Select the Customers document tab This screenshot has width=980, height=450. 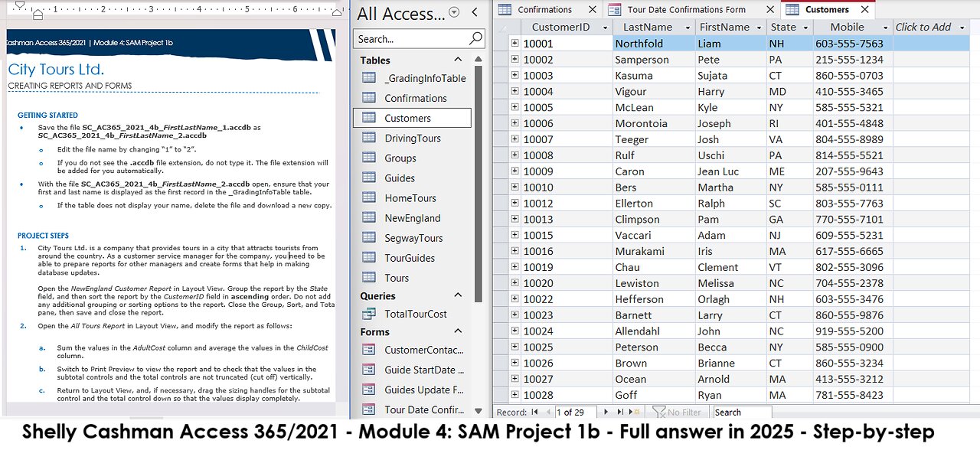click(x=827, y=10)
